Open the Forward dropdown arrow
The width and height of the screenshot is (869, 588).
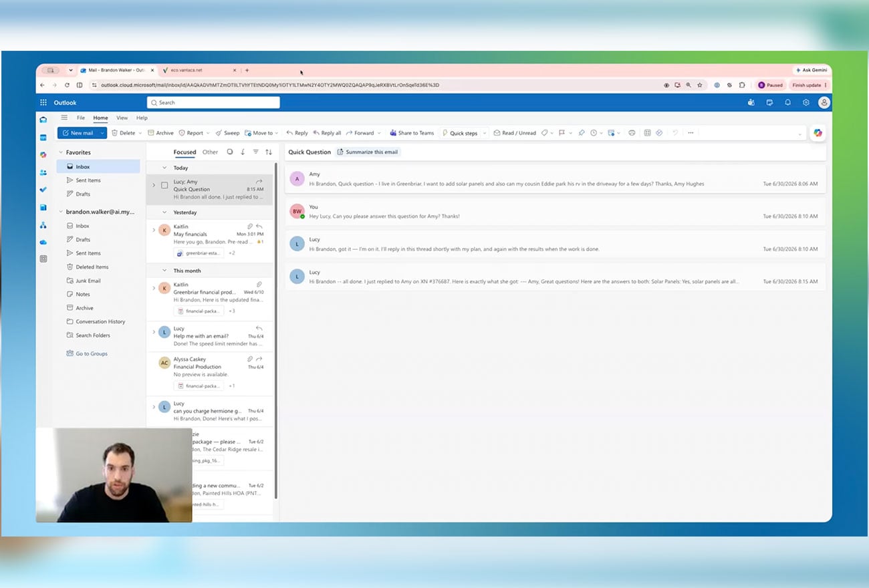coord(379,133)
